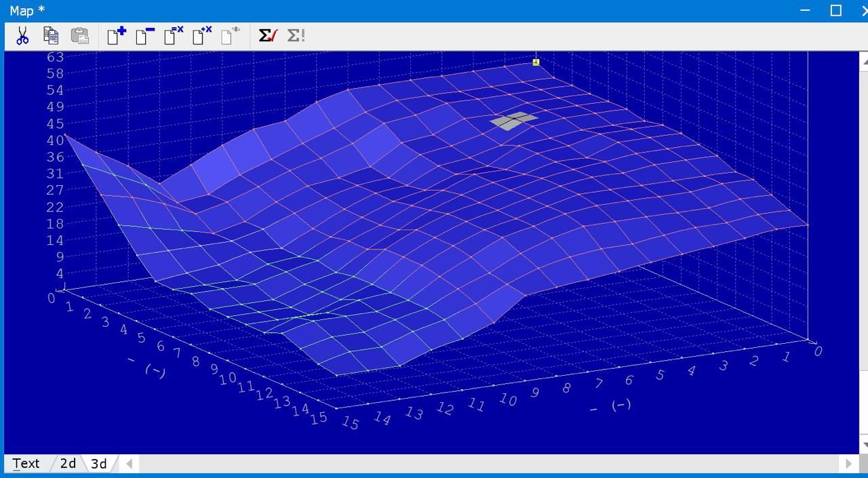Click the horizontal scrollbar right arrow
This screenshot has height=478, width=868.
pos(848,464)
